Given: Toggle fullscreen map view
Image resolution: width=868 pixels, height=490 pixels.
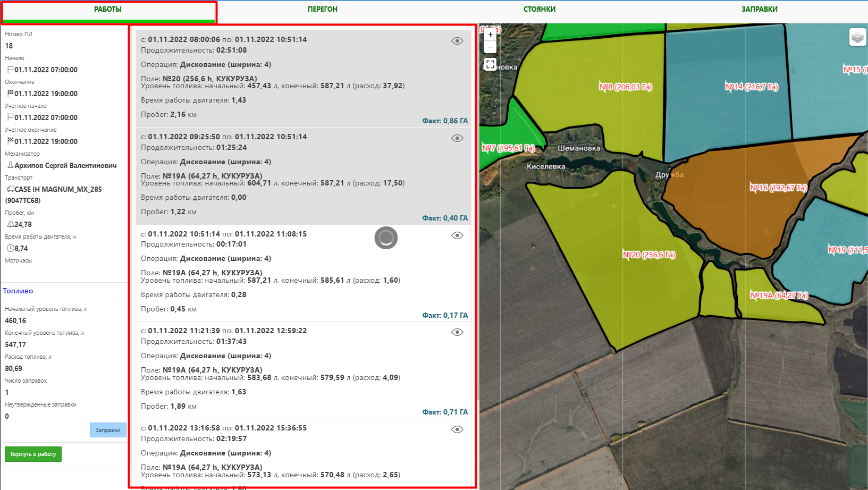Looking at the screenshot, I should click(490, 65).
